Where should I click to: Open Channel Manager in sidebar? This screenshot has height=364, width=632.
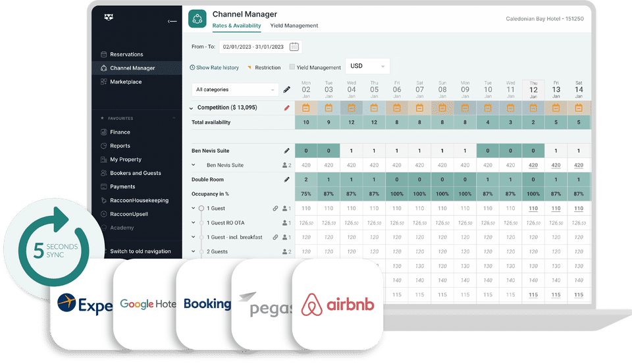click(137, 68)
